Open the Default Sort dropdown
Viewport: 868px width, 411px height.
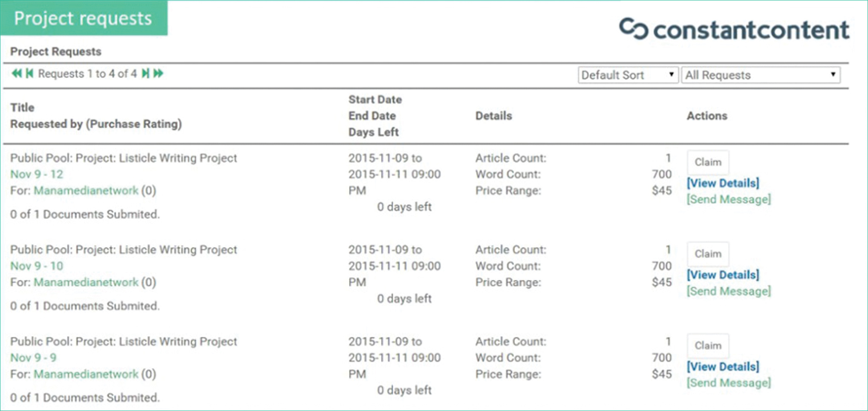point(628,75)
